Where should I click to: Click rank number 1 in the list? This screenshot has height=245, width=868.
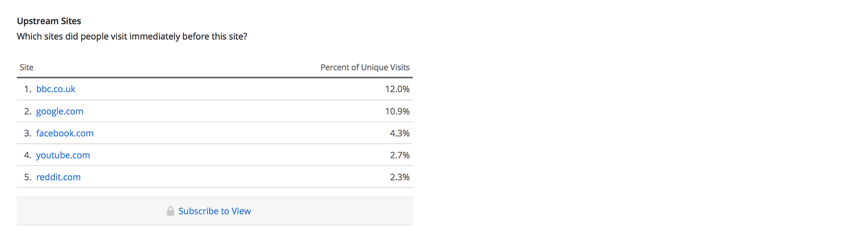click(27, 89)
